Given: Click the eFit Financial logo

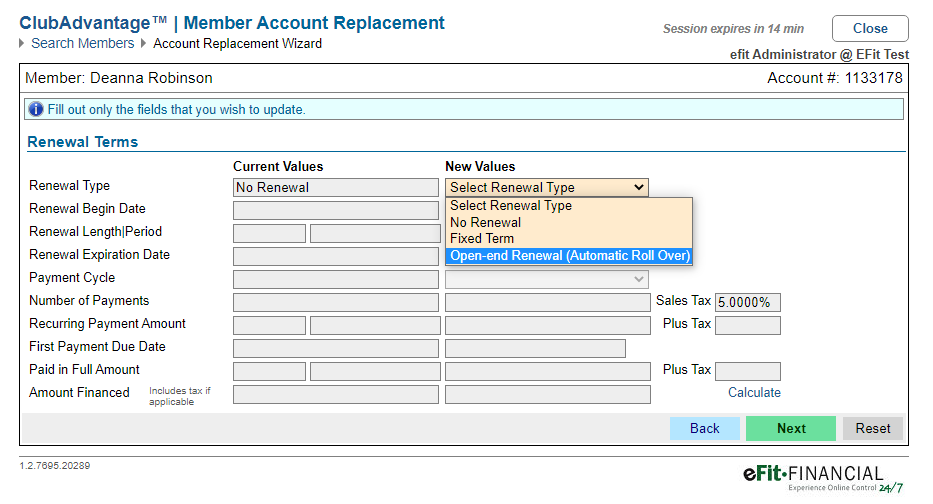Looking at the screenshot, I should [824, 478].
